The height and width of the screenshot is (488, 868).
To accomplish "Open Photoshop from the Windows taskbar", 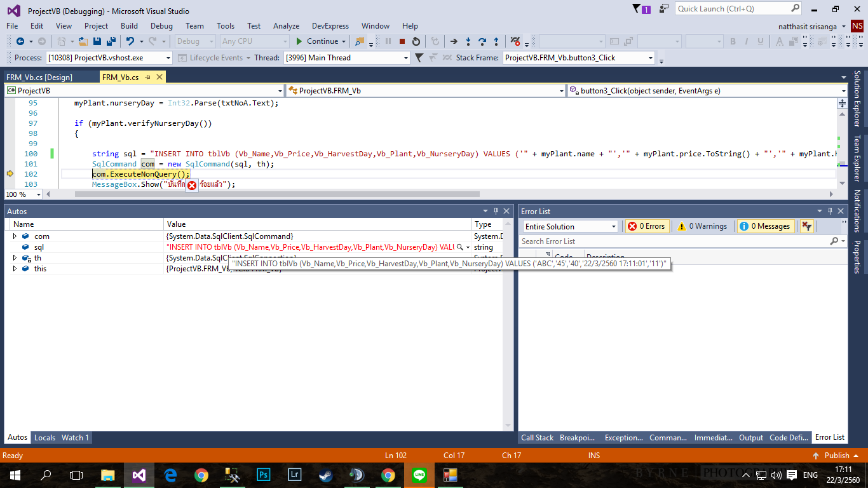I will (263, 475).
